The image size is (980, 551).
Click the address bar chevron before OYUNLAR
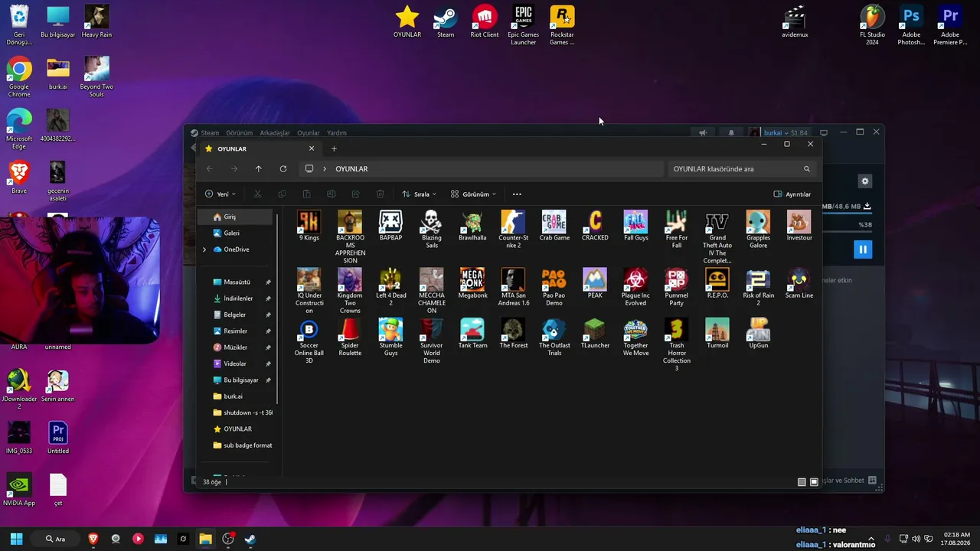(325, 169)
